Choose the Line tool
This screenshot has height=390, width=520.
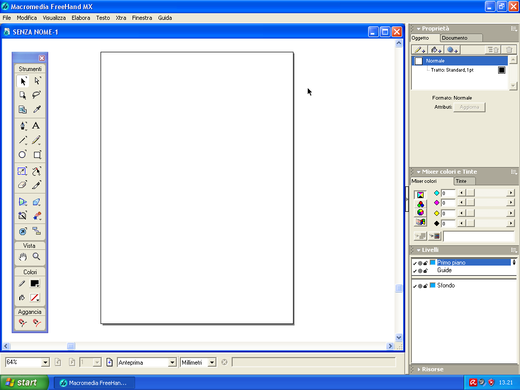coord(22,140)
